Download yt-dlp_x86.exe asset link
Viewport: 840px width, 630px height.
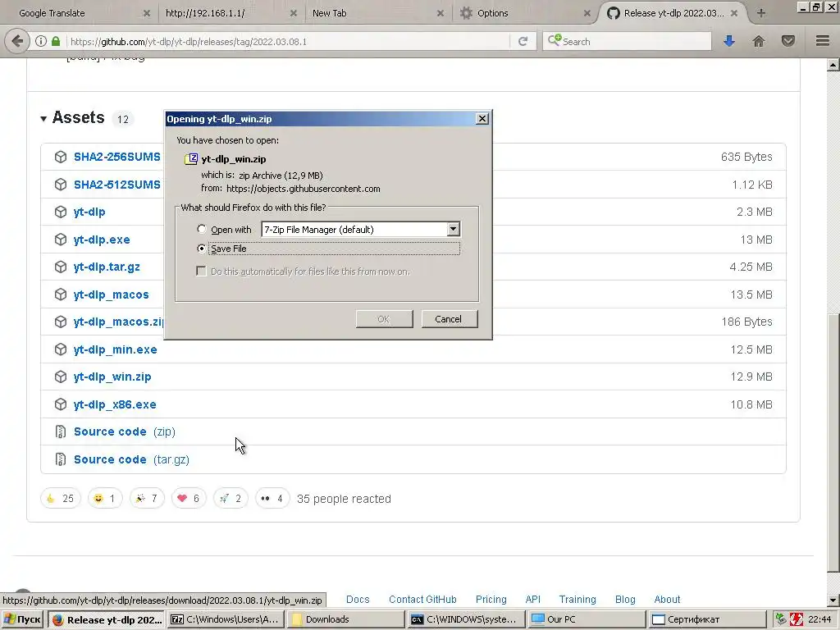115,404
